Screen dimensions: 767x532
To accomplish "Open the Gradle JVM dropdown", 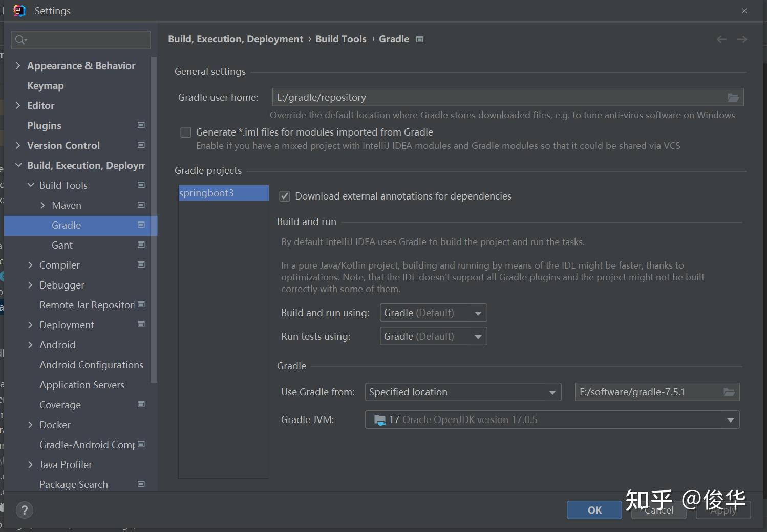I will click(552, 420).
